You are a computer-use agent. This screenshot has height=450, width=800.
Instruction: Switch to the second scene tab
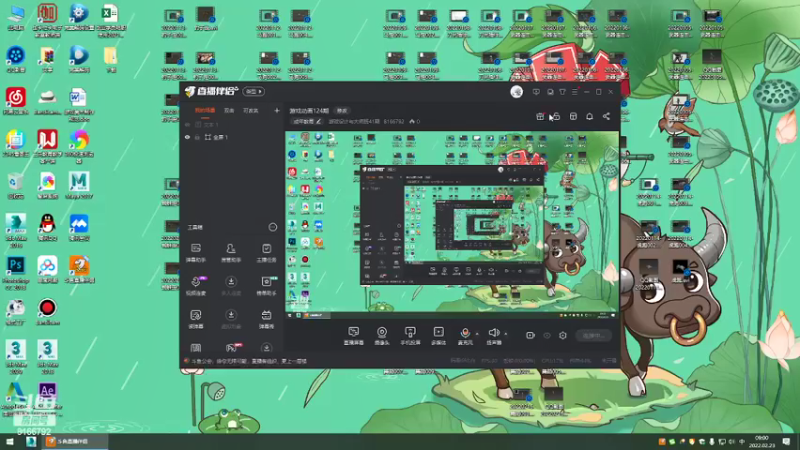tap(229, 110)
